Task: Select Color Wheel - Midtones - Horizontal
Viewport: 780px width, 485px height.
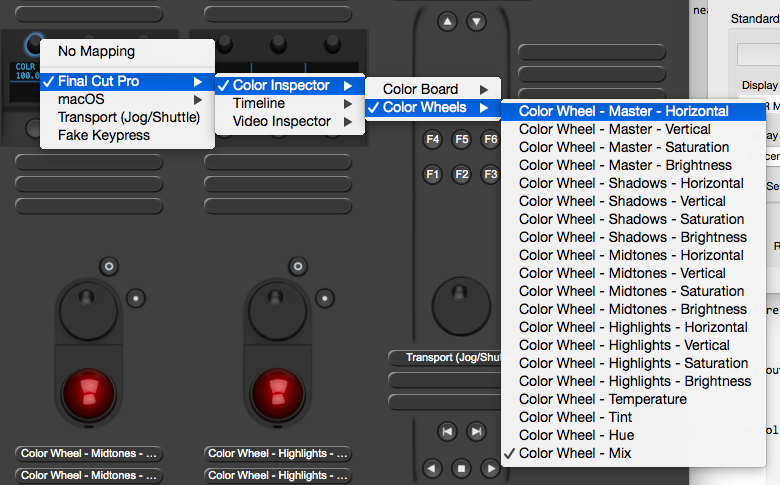Action: point(633,255)
